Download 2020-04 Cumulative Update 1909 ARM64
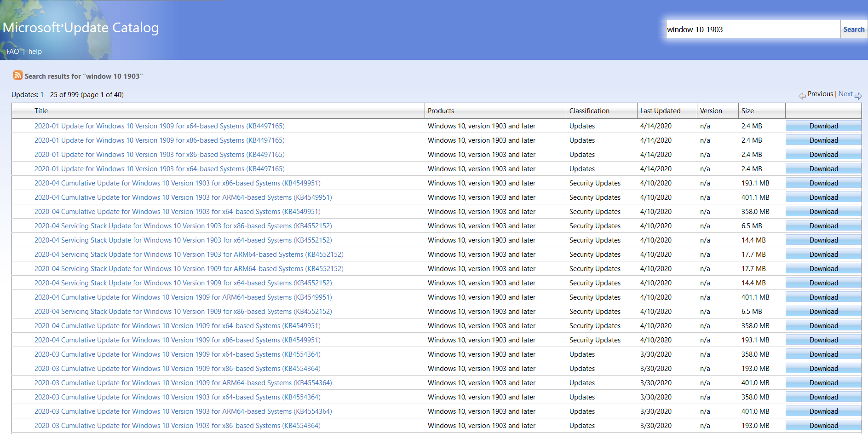868x434 pixels. coord(823,297)
